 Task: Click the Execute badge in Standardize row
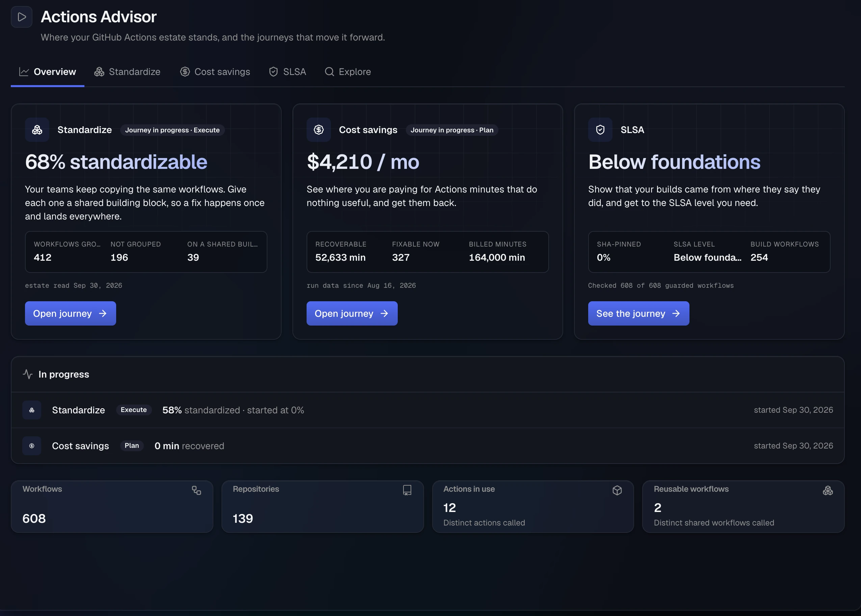click(x=134, y=410)
